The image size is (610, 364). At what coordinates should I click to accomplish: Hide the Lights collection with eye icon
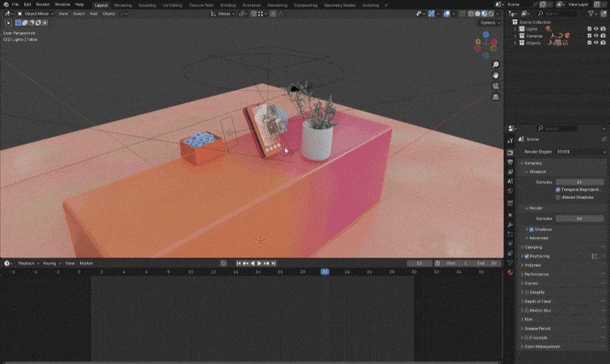tap(596, 29)
